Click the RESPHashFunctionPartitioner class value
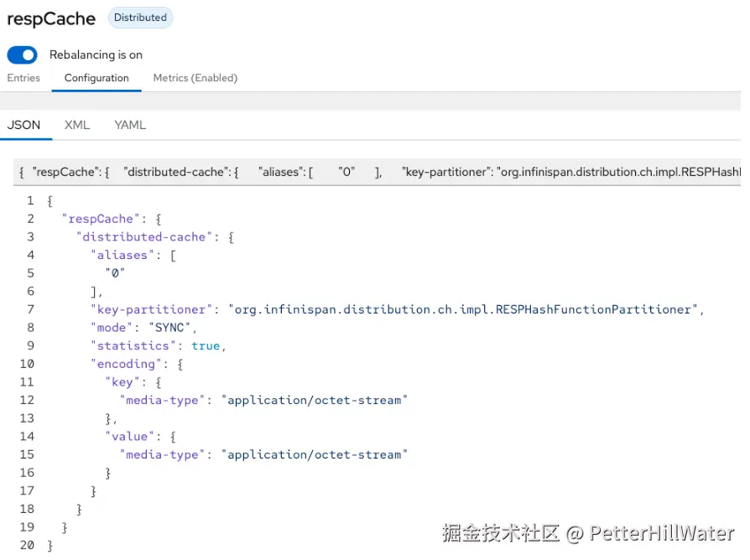This screenshot has width=750, height=560. (463, 309)
